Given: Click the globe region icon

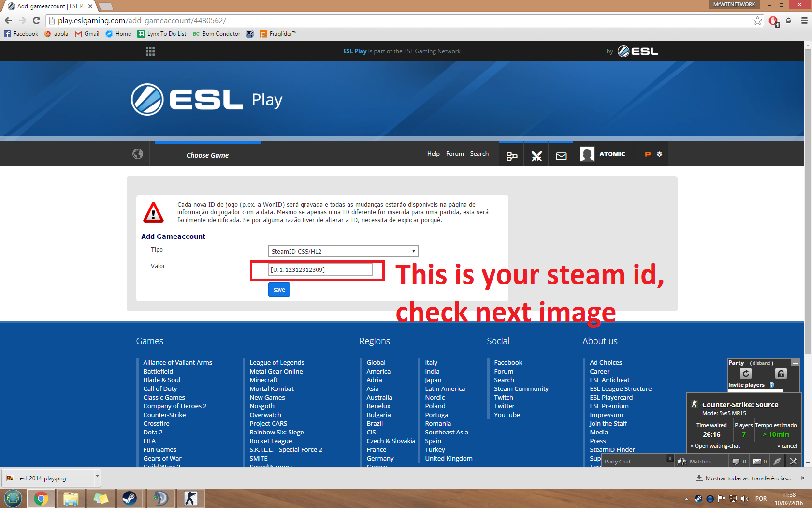Looking at the screenshot, I should coord(138,154).
